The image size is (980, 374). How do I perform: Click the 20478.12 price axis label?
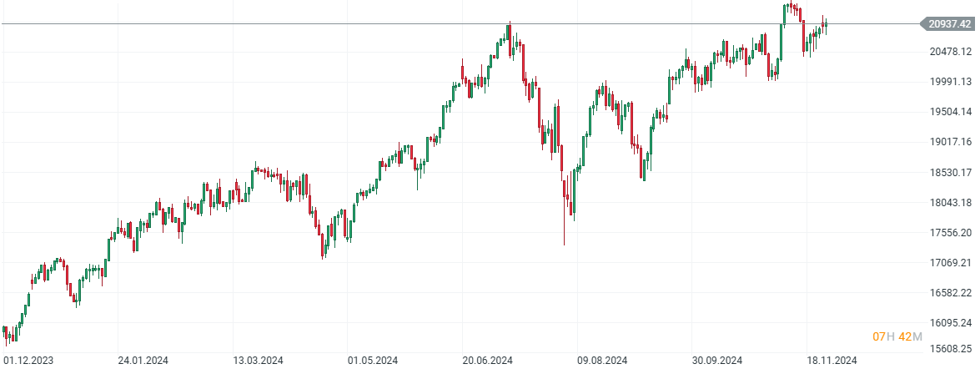click(950, 52)
